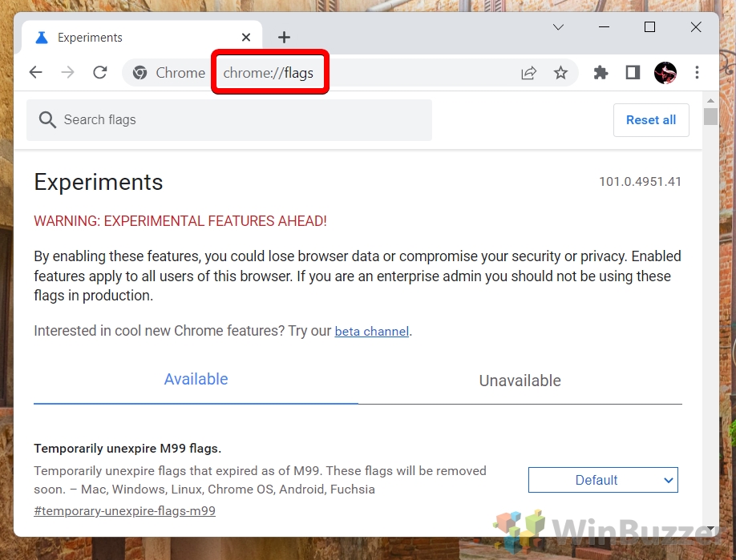
Task: Close the Experiments tab
Action: (x=246, y=37)
